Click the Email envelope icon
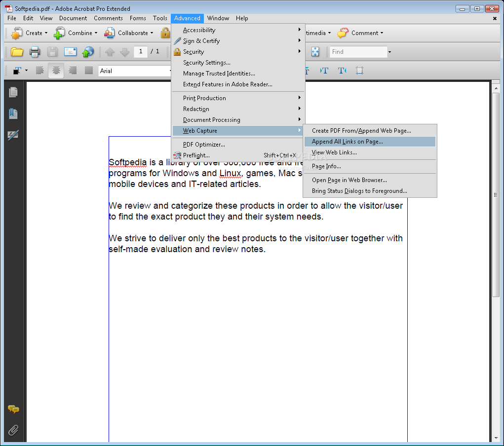This screenshot has width=504, height=446. pos(70,52)
